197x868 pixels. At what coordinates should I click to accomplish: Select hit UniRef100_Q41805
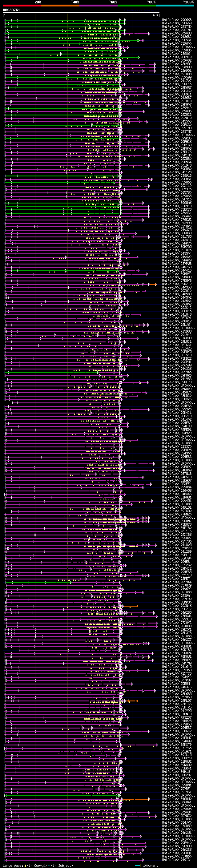177,545
